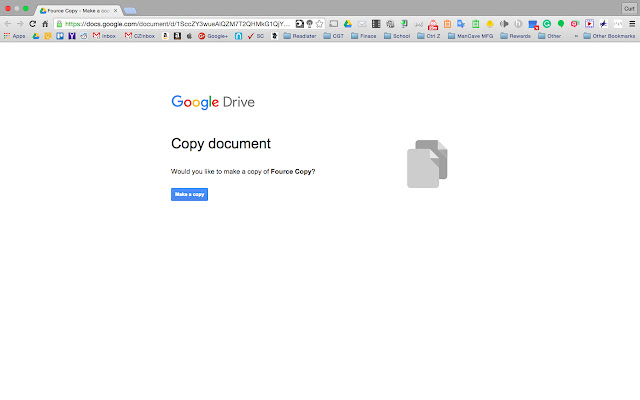The image size is (640, 400).
Task: Click the gray copy documents illustration
Action: pyautogui.click(x=427, y=164)
